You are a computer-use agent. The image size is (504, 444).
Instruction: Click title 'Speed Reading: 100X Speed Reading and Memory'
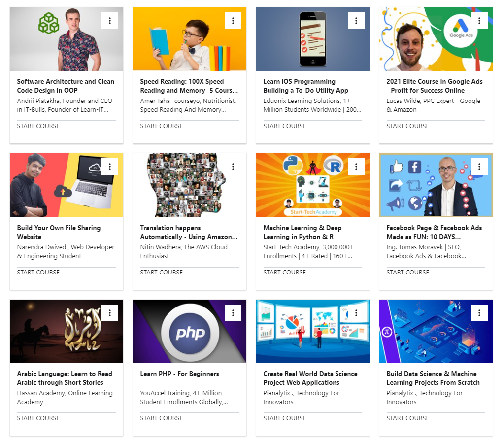pos(189,86)
